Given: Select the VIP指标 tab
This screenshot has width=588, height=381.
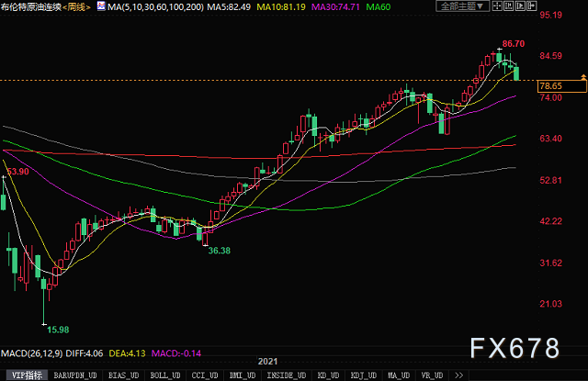Looking at the screenshot, I should [x=27, y=375].
